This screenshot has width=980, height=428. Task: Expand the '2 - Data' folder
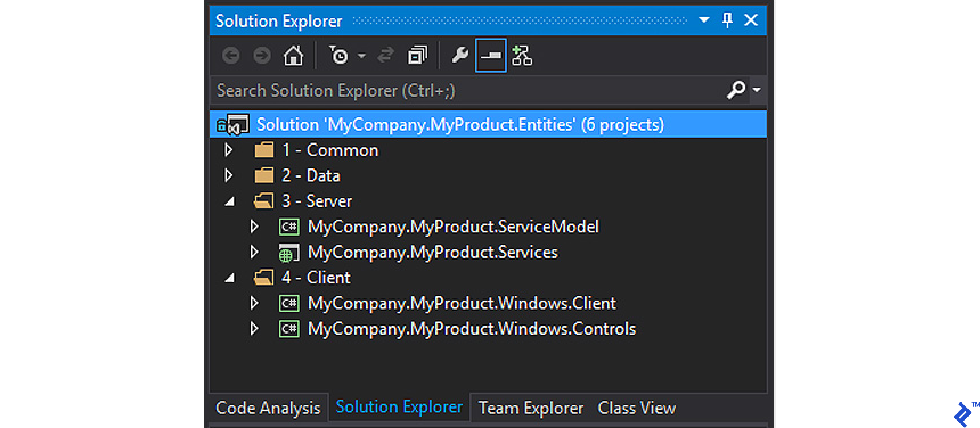point(229,175)
